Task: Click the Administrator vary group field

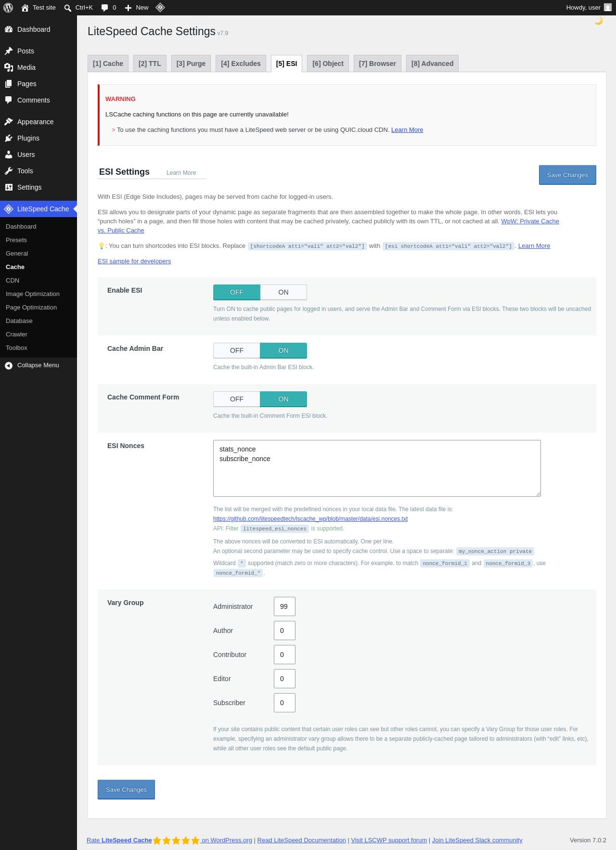Action: point(284,606)
